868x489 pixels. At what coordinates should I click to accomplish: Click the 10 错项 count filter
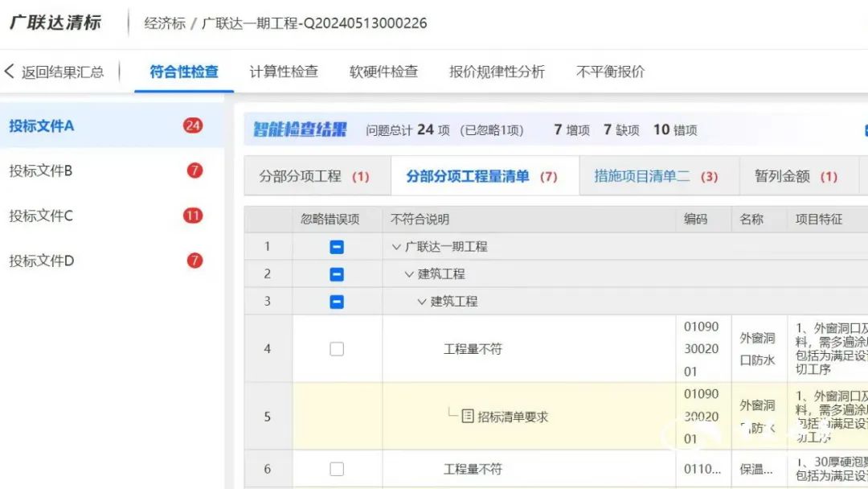[675, 129]
